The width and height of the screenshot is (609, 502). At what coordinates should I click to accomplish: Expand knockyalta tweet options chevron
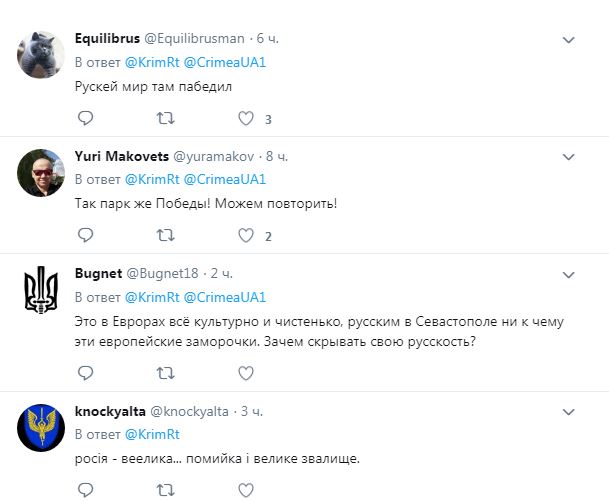pos(569,411)
